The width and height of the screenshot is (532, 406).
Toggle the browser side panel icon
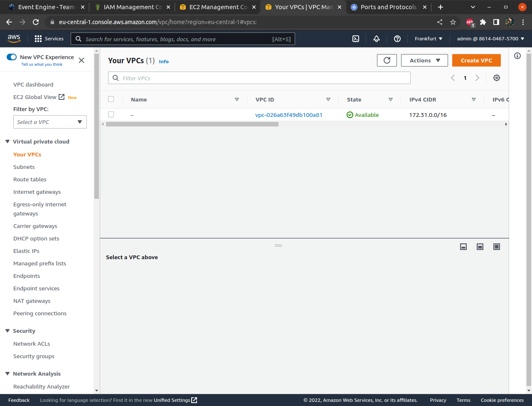point(496,22)
